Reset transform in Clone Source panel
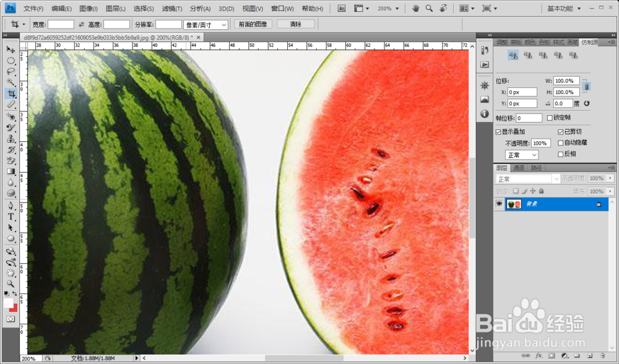This screenshot has height=364, width=619. [x=587, y=103]
